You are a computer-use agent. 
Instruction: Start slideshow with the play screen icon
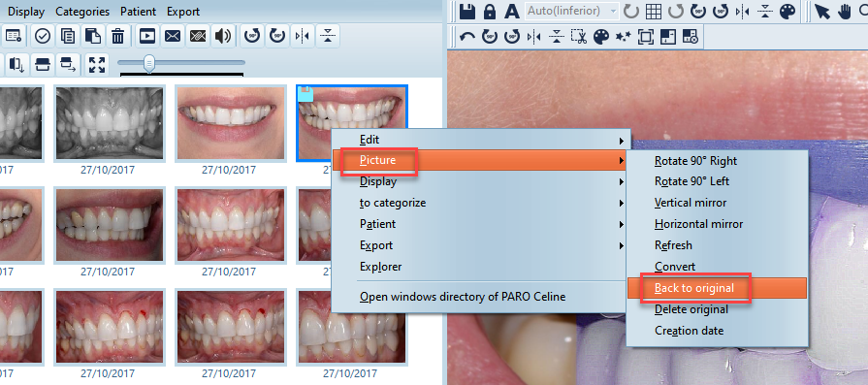click(147, 37)
